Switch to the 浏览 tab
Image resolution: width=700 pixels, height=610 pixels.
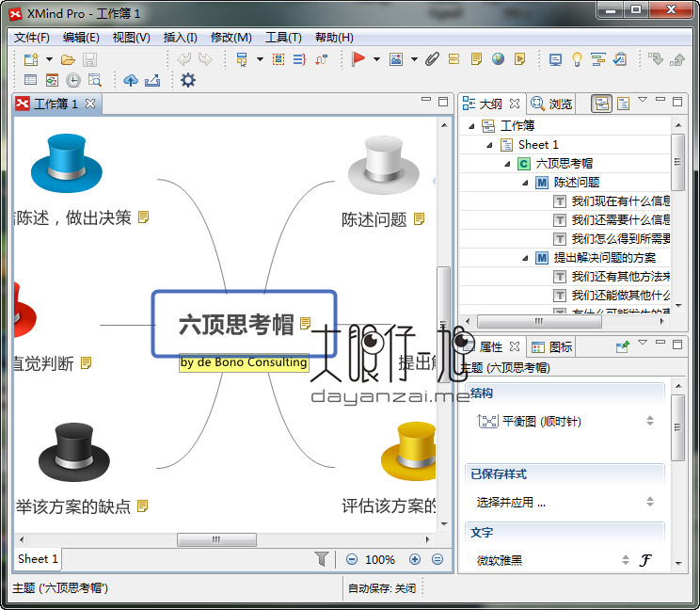click(x=551, y=104)
